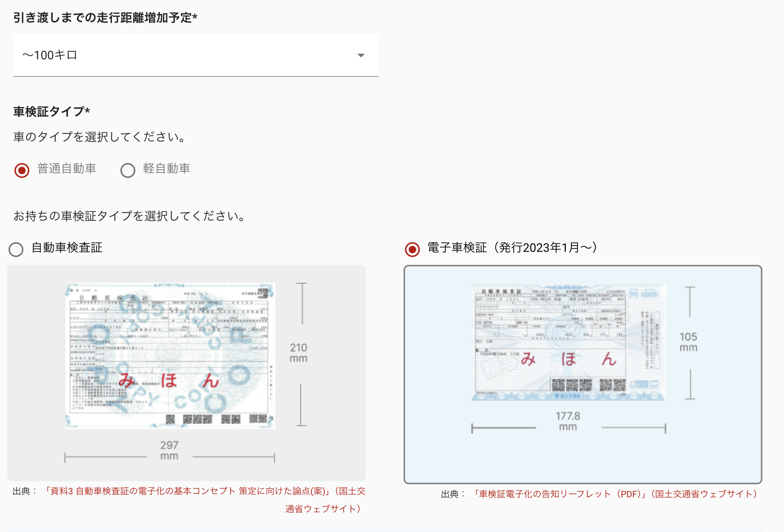Click the A4 自動車検査証 sample image
The height and width of the screenshot is (532, 784).
170,356
